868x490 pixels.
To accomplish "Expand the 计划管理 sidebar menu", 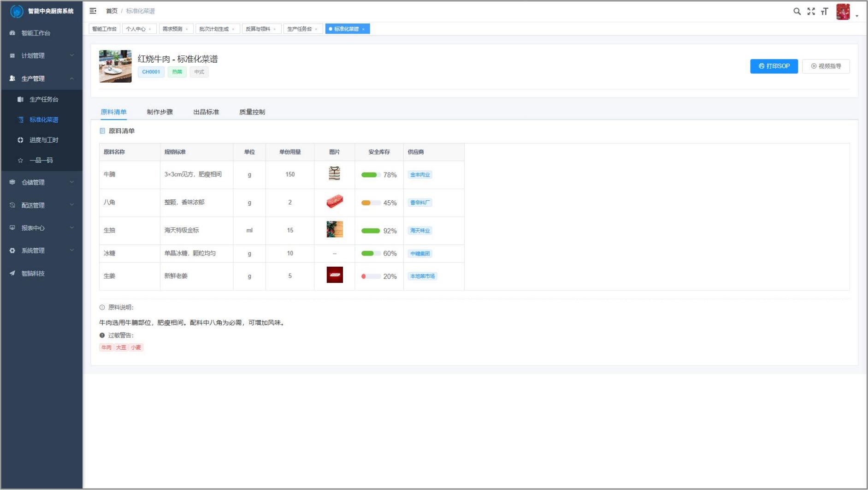I will (x=41, y=56).
